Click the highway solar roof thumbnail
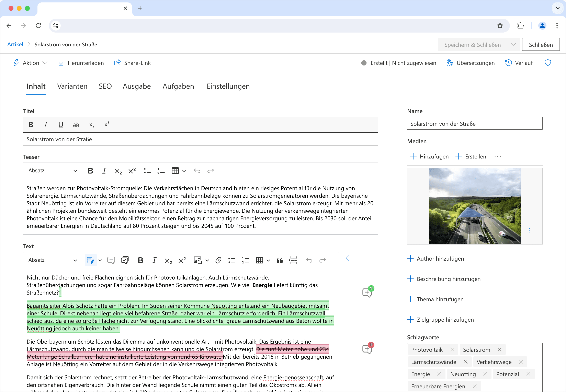Viewport: 566px width, 392px height. [x=474, y=206]
